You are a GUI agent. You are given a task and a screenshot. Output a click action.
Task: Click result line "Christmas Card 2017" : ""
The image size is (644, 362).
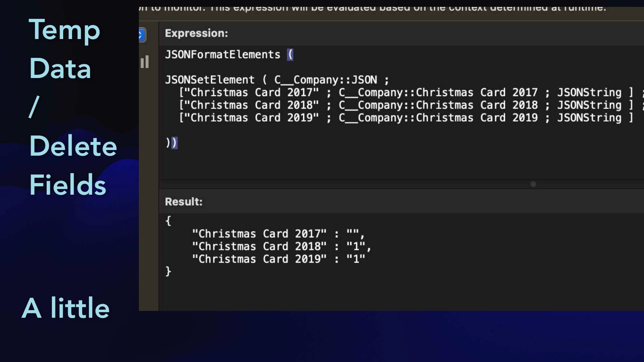click(x=279, y=234)
